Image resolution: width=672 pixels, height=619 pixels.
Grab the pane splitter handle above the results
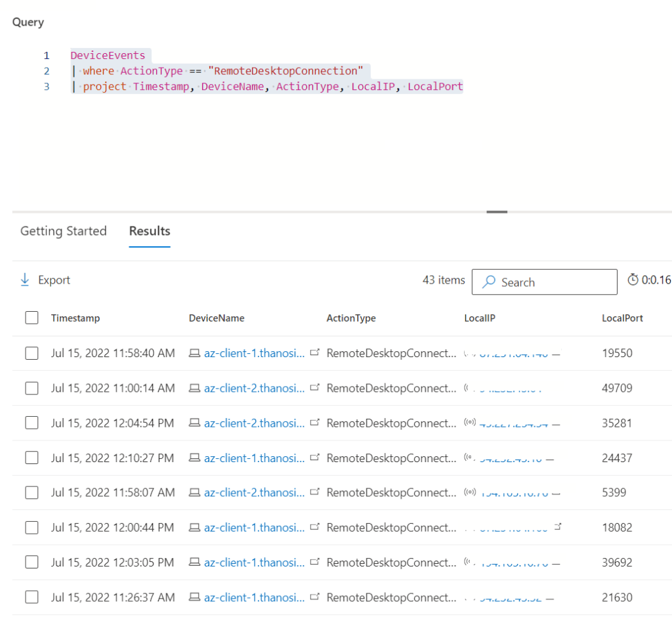pos(497,211)
